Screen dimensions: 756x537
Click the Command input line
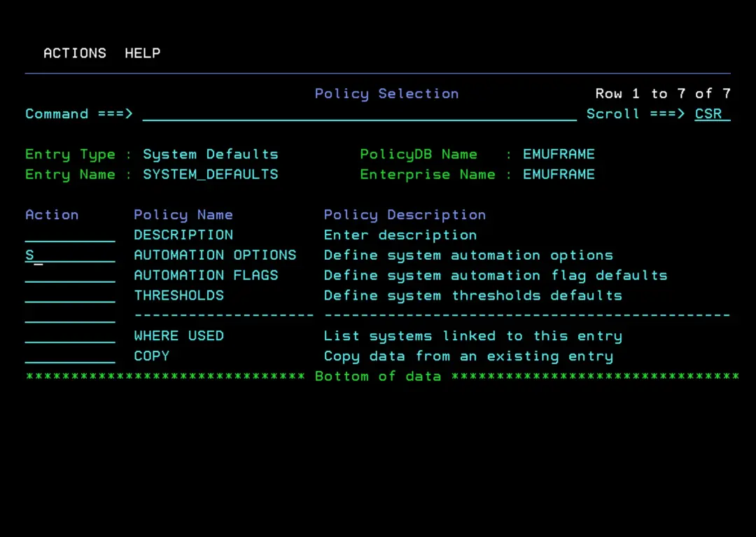point(359,114)
